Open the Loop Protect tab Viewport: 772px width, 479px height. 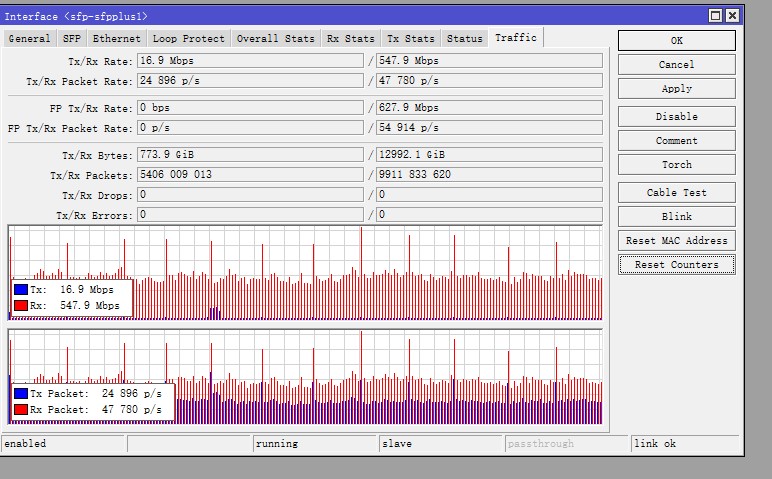(189, 38)
